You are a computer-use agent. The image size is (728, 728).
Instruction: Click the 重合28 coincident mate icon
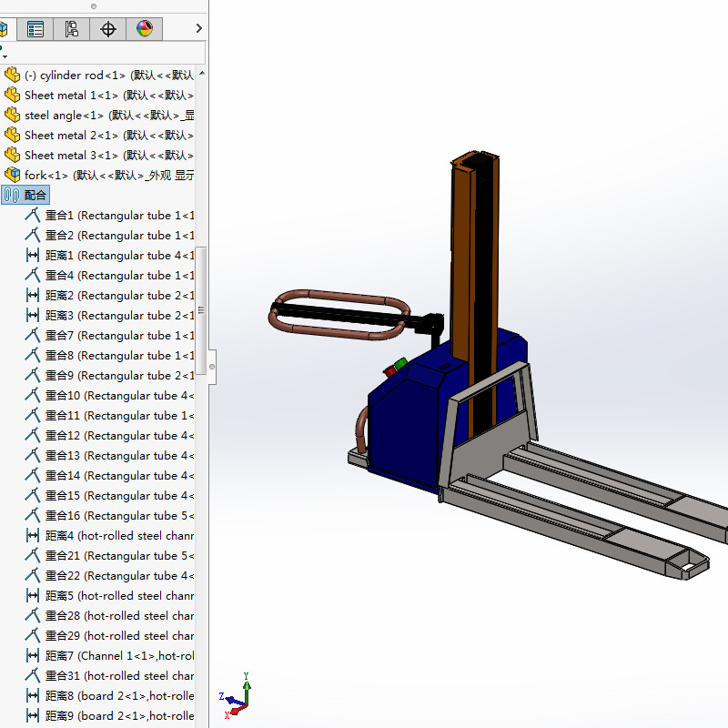click(33, 615)
